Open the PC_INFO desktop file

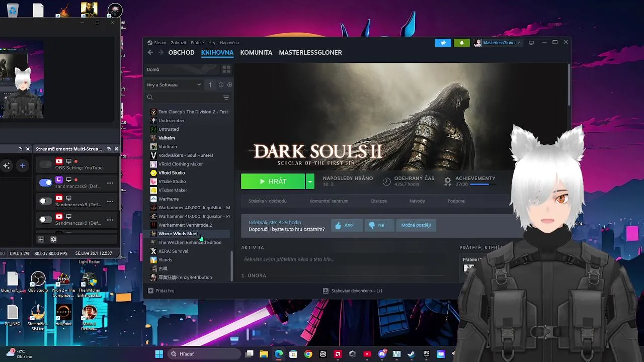[13, 315]
